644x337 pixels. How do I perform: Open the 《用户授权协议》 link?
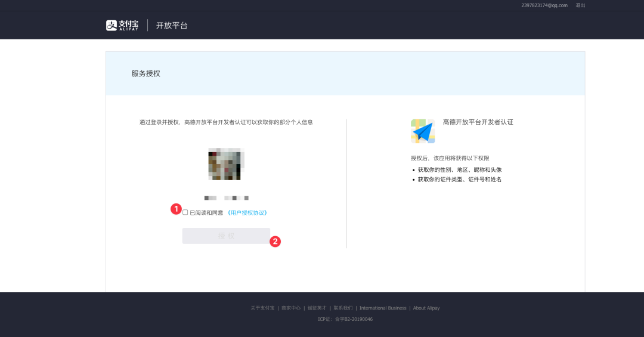pyautogui.click(x=247, y=213)
